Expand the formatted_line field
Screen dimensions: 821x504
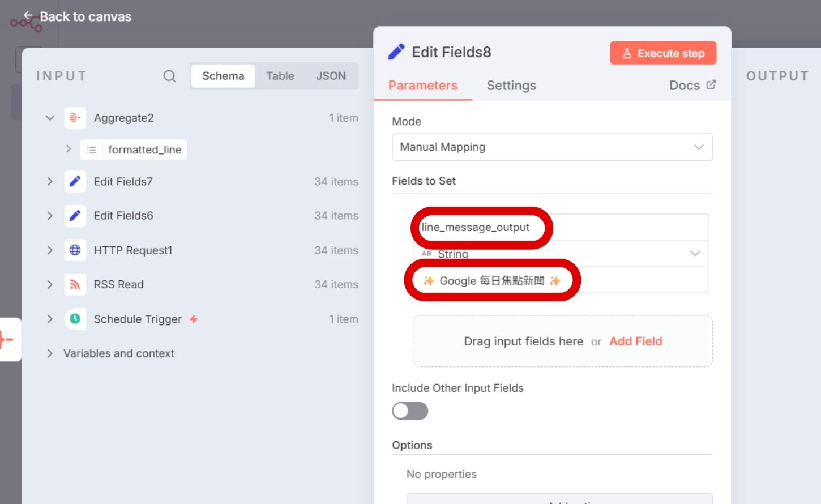pyautogui.click(x=69, y=149)
